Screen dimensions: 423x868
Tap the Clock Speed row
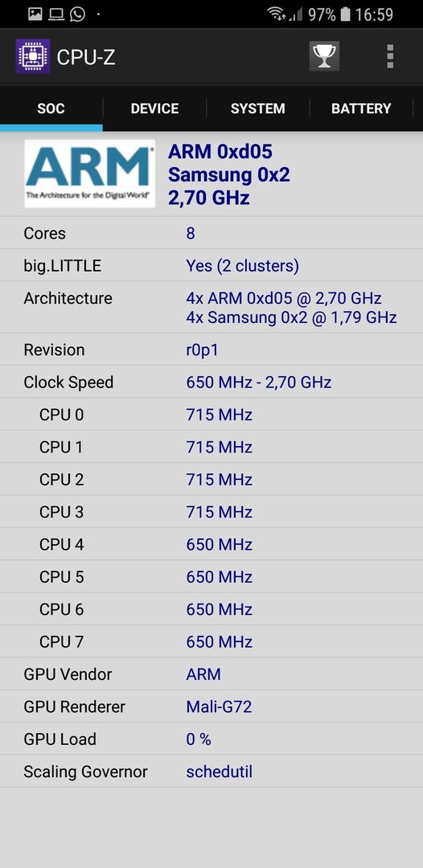pyautogui.click(x=211, y=382)
